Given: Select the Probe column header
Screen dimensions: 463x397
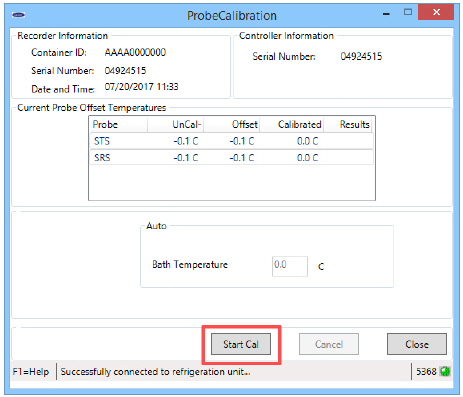Looking at the screenshot, I should click(118, 124).
